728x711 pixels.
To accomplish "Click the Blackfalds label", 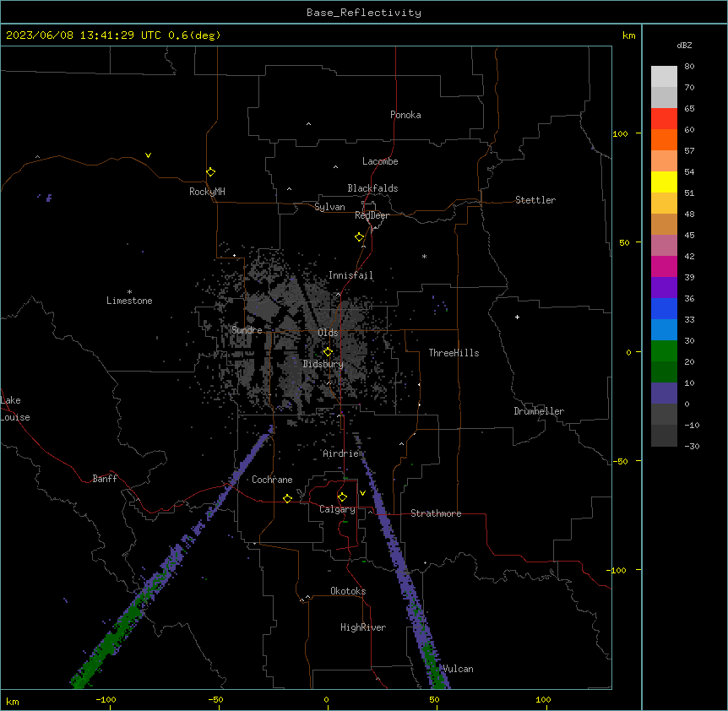I will (372, 188).
